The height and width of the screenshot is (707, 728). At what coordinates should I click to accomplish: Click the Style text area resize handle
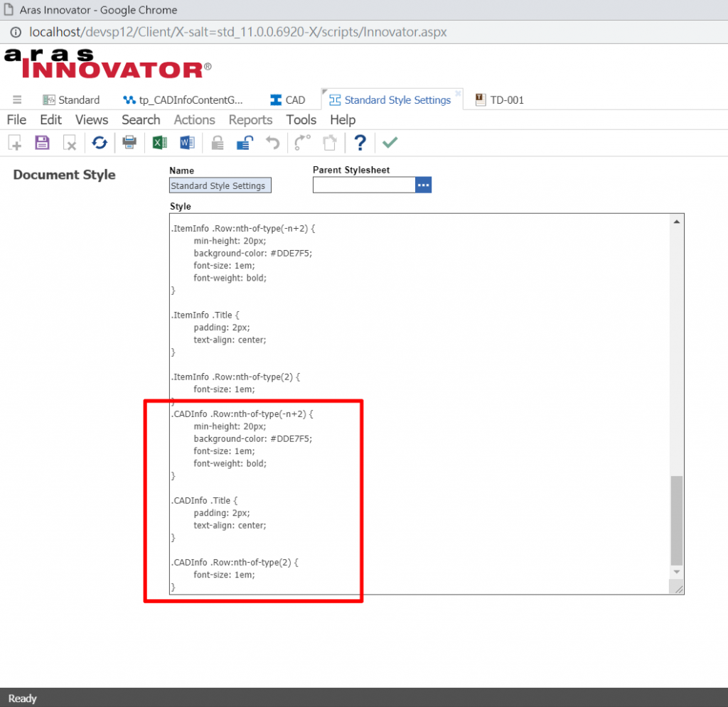[678, 588]
